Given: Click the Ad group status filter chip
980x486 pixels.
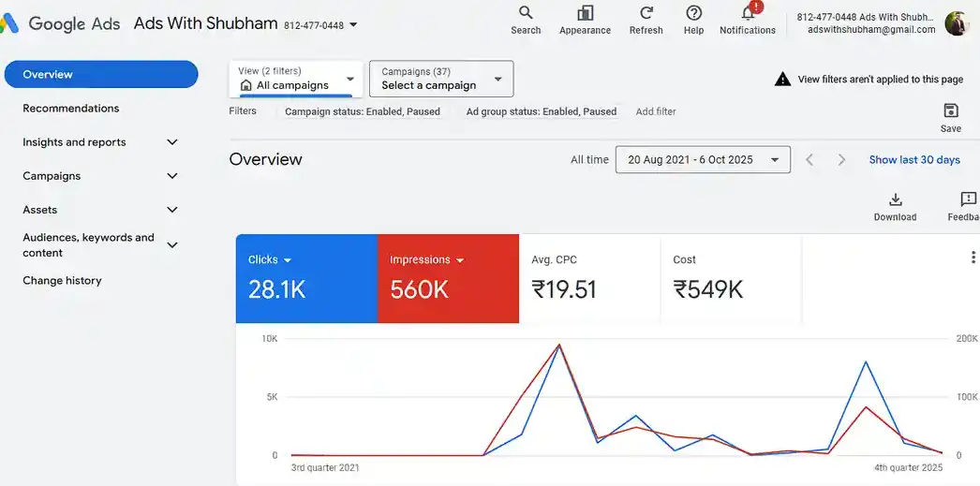Looking at the screenshot, I should pyautogui.click(x=542, y=111).
